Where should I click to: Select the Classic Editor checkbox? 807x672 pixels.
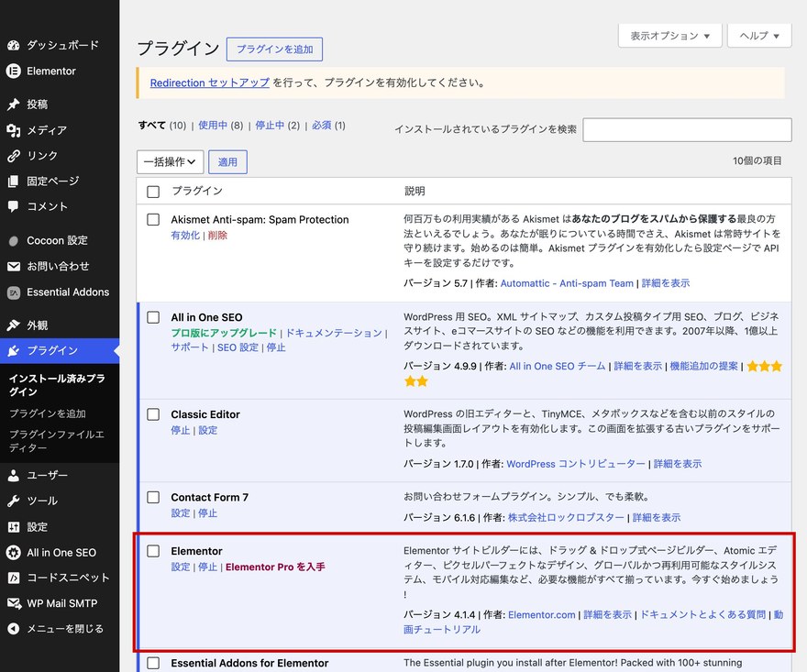coord(153,414)
